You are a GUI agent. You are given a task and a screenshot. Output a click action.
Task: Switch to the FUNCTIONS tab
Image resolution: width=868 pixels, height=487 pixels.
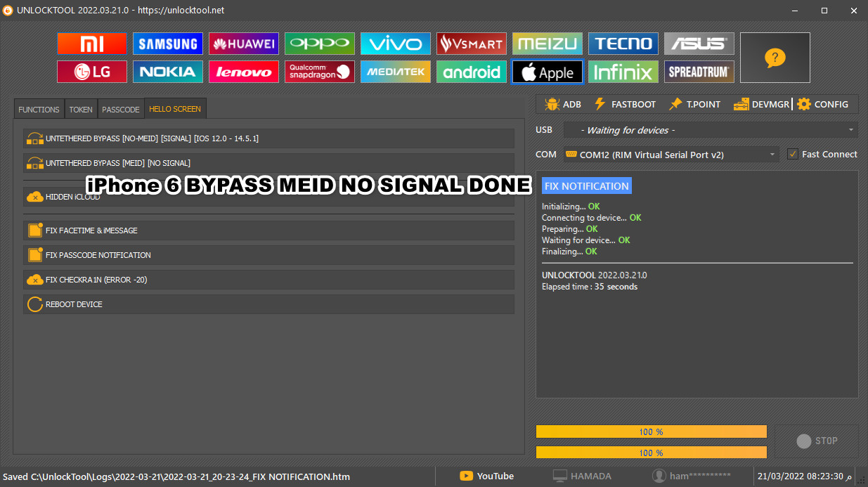[39, 110]
